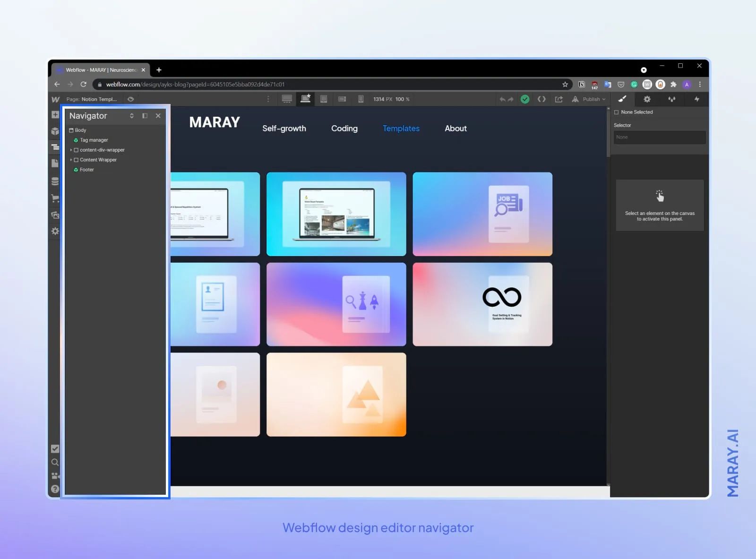
Task: Toggle the Navigator panel docking mode
Action: pyautogui.click(x=145, y=116)
